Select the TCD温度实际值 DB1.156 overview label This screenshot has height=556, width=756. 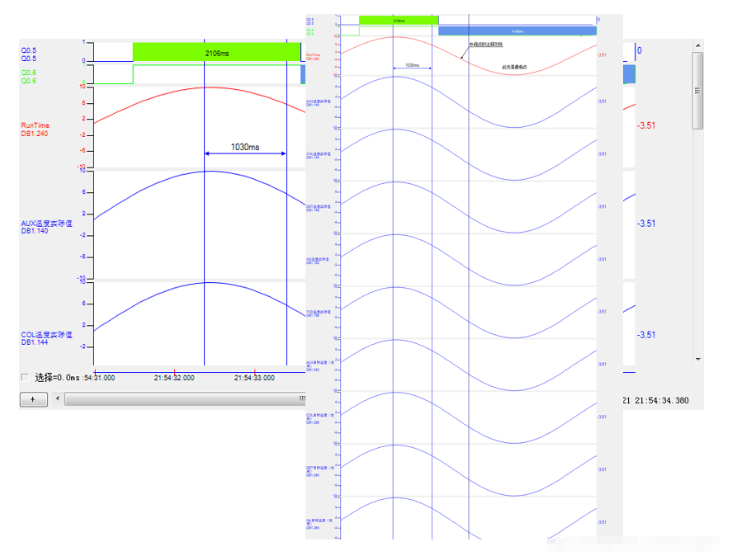tap(319, 313)
